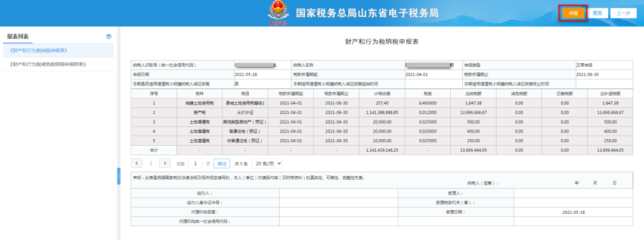The height and width of the screenshot is (240, 644).
Task: Click the orange 申报 submit button
Action: click(x=574, y=13)
